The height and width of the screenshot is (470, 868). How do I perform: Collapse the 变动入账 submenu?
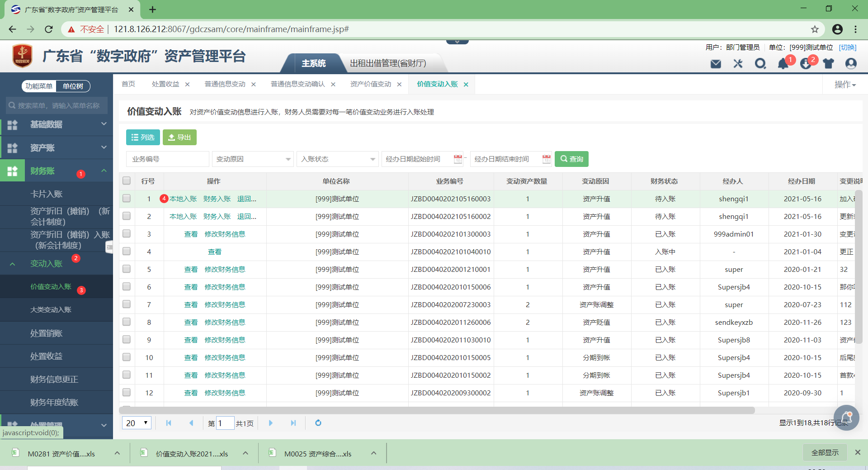coord(57,264)
